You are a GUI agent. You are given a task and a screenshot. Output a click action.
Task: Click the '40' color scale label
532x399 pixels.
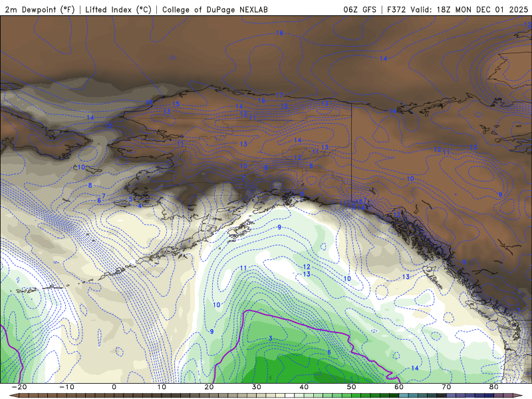pyautogui.click(x=304, y=387)
